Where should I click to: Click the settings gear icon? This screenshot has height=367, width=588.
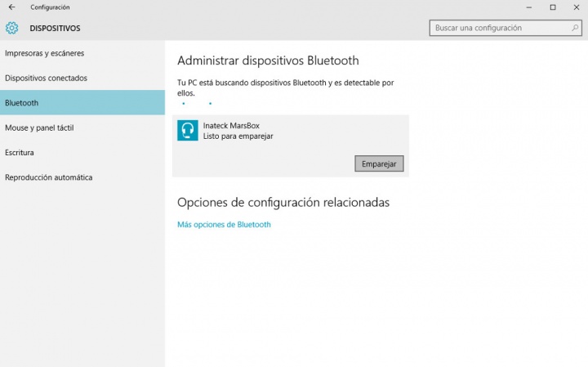(x=11, y=28)
